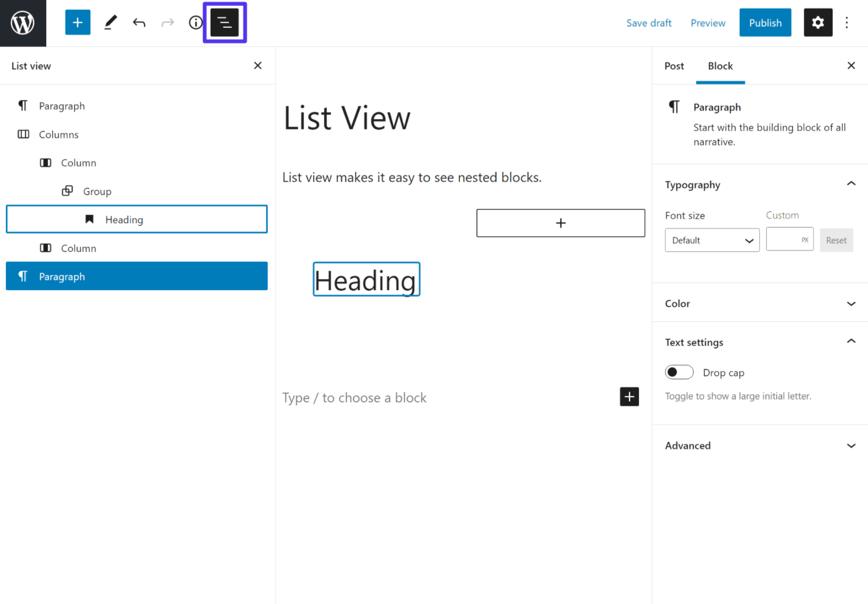This screenshot has height=604, width=868.
Task: Collapse the Typography section
Action: pyautogui.click(x=851, y=184)
